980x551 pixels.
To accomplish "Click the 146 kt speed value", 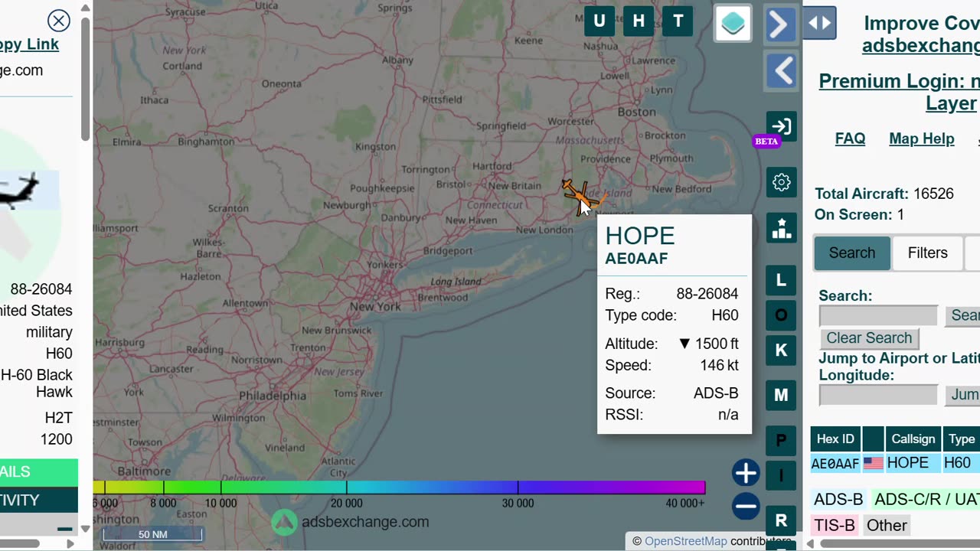I will click(719, 365).
